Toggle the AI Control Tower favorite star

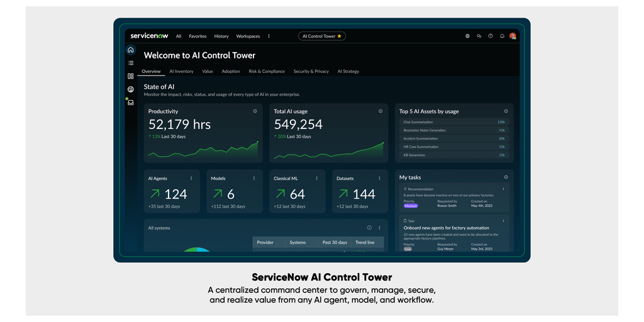pyautogui.click(x=340, y=36)
